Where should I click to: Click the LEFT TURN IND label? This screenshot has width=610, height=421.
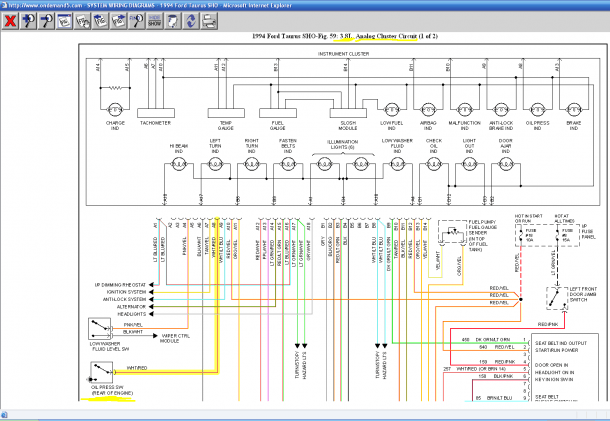tap(215, 146)
